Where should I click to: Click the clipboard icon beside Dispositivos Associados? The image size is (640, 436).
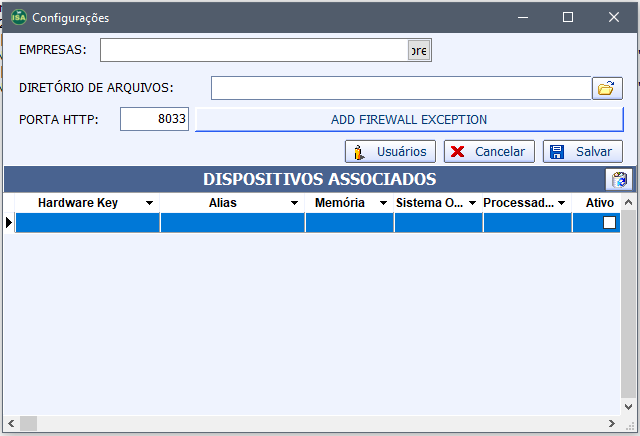[620, 180]
